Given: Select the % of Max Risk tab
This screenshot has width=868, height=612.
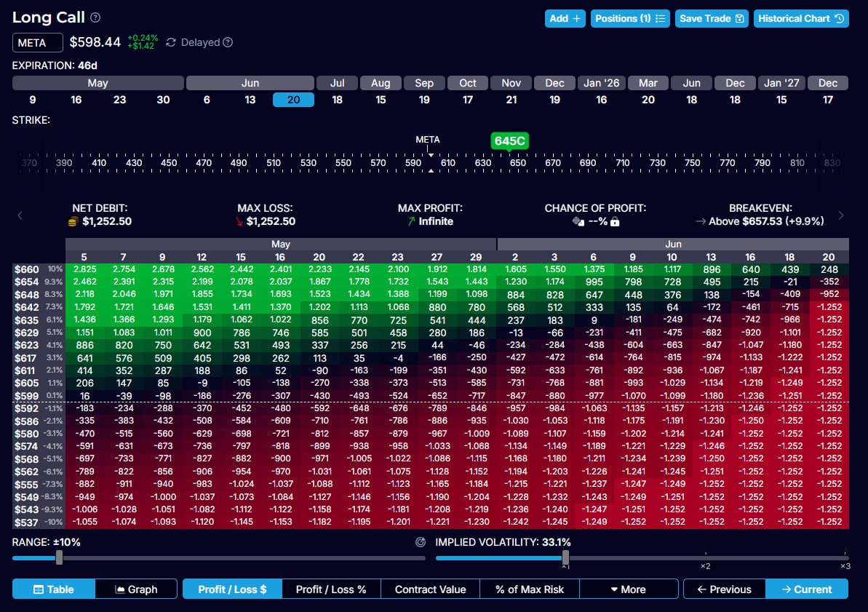Looking at the screenshot, I should click(529, 589).
